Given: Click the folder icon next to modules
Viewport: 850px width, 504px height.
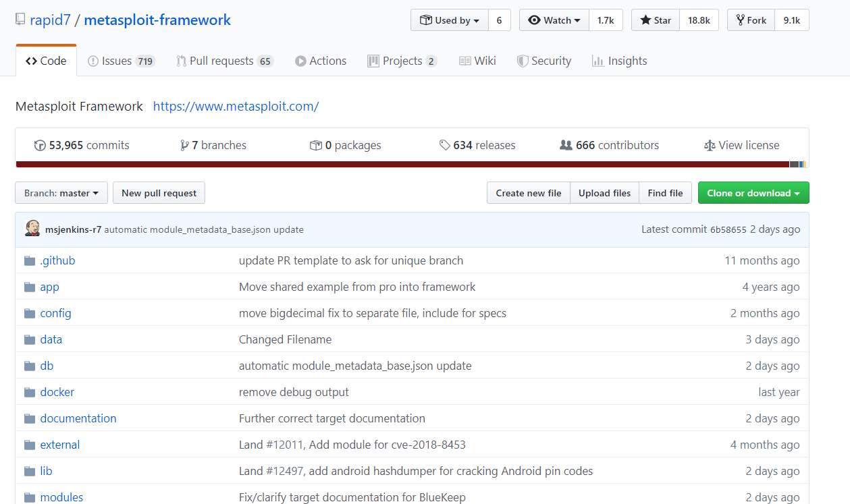Looking at the screenshot, I should (30, 498).
